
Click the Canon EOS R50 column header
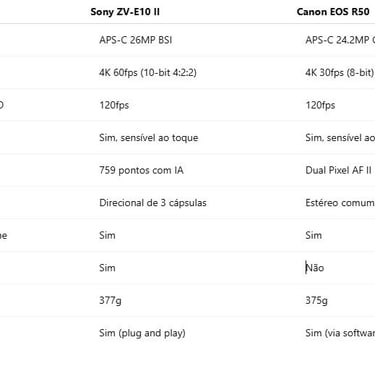(x=333, y=12)
